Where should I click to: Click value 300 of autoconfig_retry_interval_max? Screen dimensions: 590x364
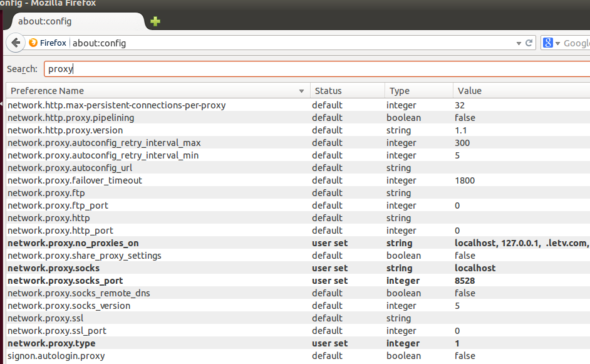tap(462, 143)
